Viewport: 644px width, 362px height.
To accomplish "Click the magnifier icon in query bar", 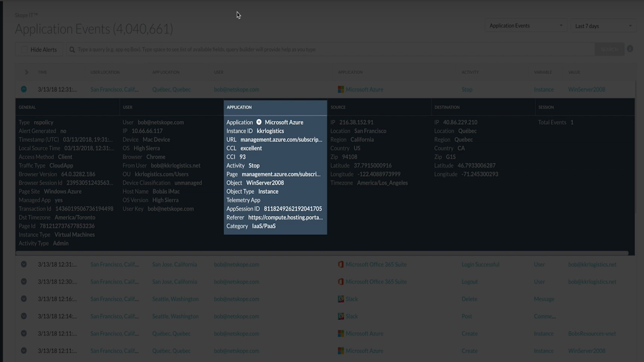I will (72, 49).
